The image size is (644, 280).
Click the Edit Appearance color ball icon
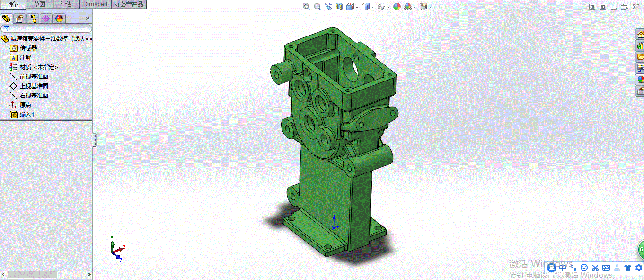397,7
